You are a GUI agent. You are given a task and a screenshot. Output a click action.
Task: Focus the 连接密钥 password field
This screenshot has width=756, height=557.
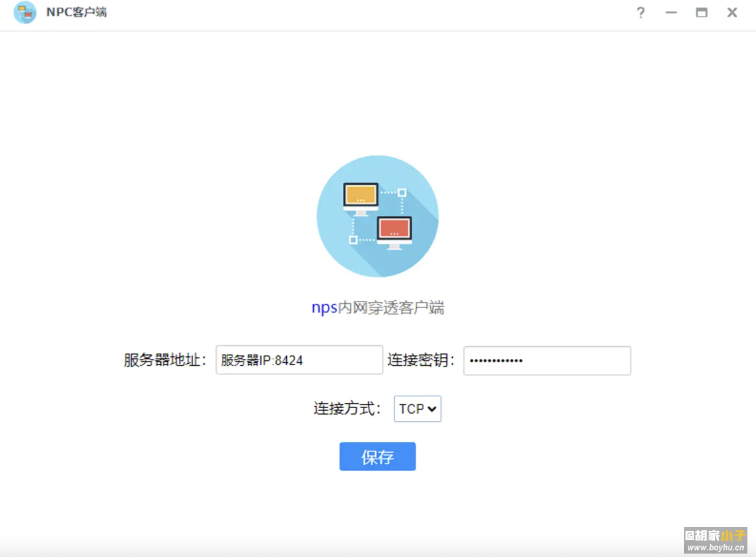tap(547, 361)
